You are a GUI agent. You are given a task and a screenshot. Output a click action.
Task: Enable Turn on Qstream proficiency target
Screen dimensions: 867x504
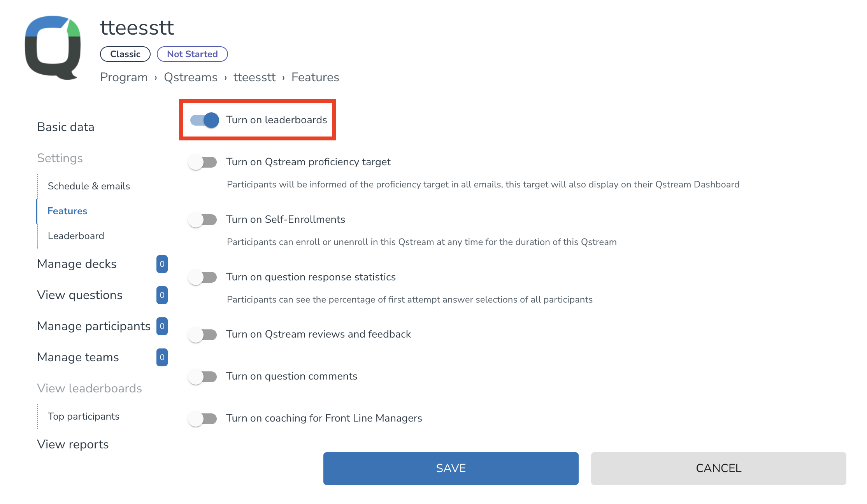(202, 162)
